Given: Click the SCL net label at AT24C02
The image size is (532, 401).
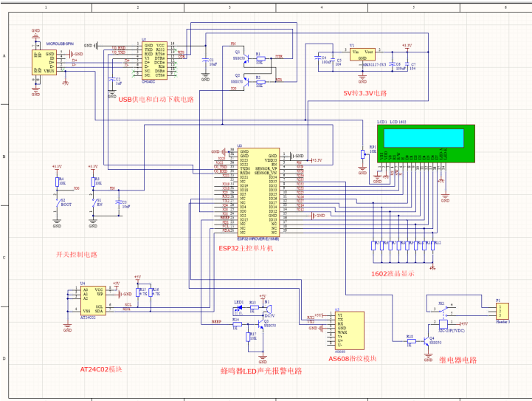Looking at the screenshot, I should pos(128,304).
